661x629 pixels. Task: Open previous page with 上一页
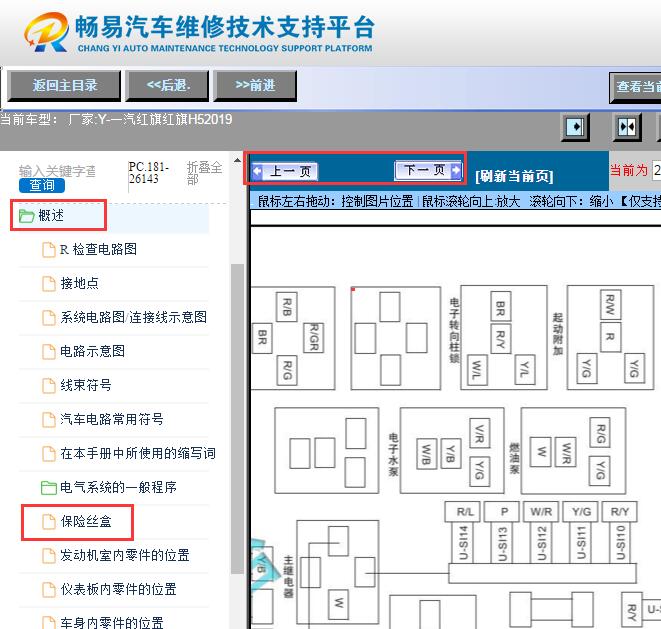285,172
